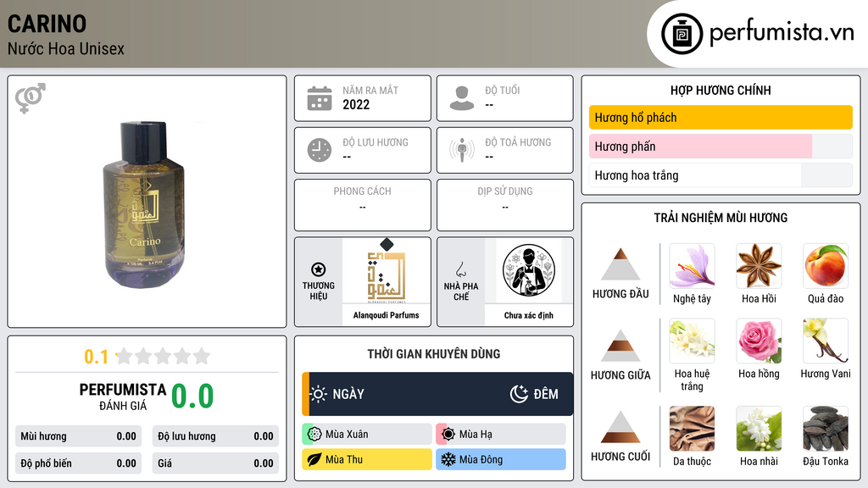
Task: Click the moon icon next to Đêm
Action: (519, 394)
